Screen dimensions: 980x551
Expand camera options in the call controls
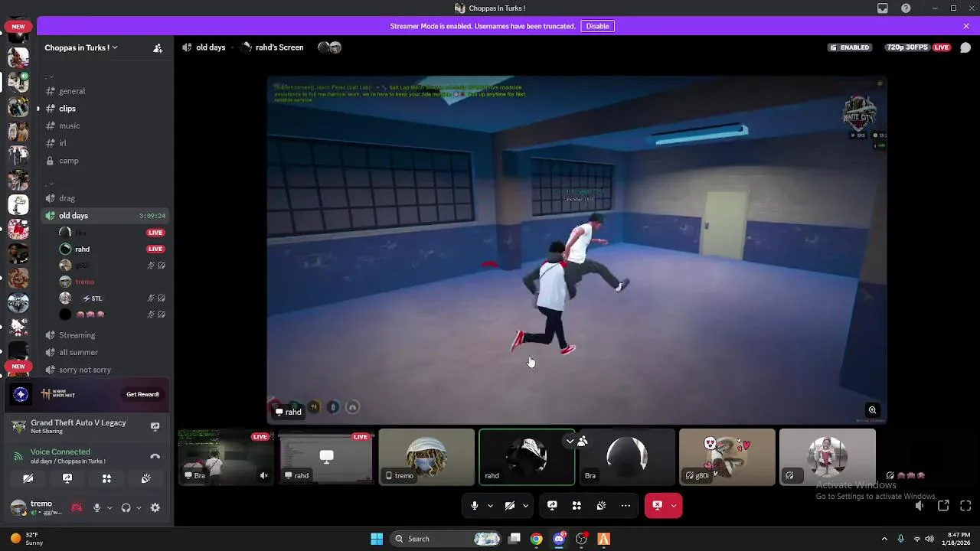pos(525,505)
